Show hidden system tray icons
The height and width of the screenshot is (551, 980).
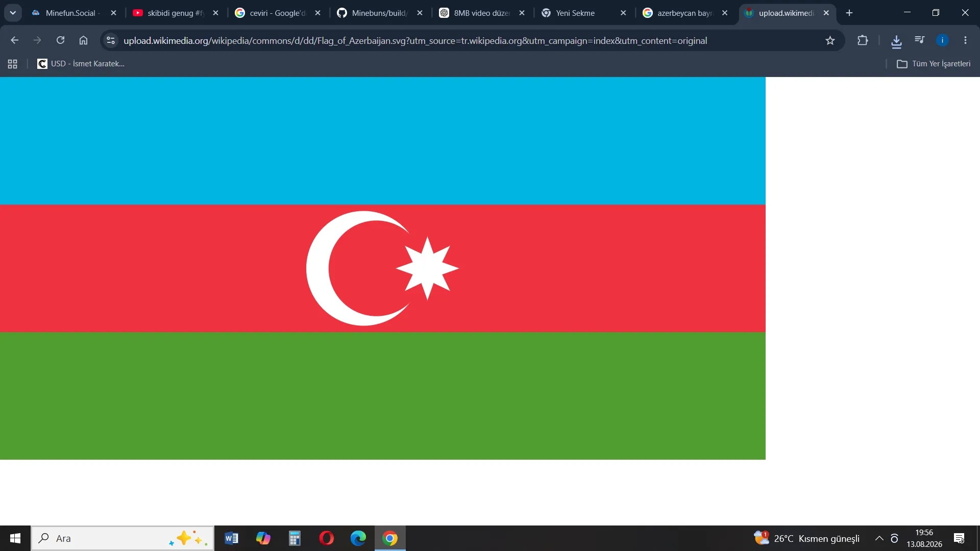point(879,538)
